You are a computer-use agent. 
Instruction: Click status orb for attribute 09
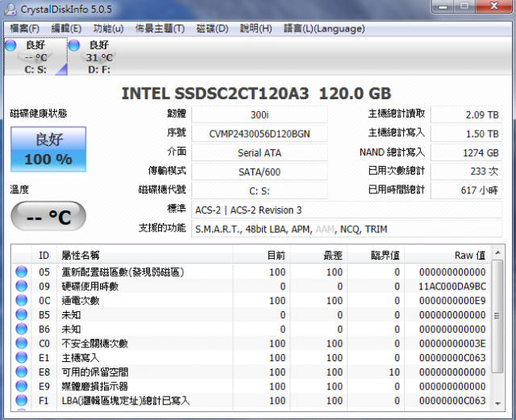(x=22, y=286)
